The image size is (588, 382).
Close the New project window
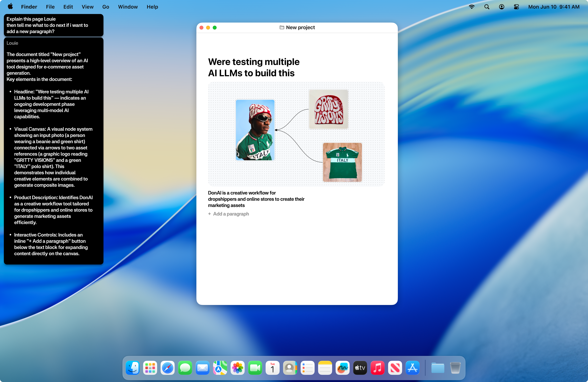201,28
